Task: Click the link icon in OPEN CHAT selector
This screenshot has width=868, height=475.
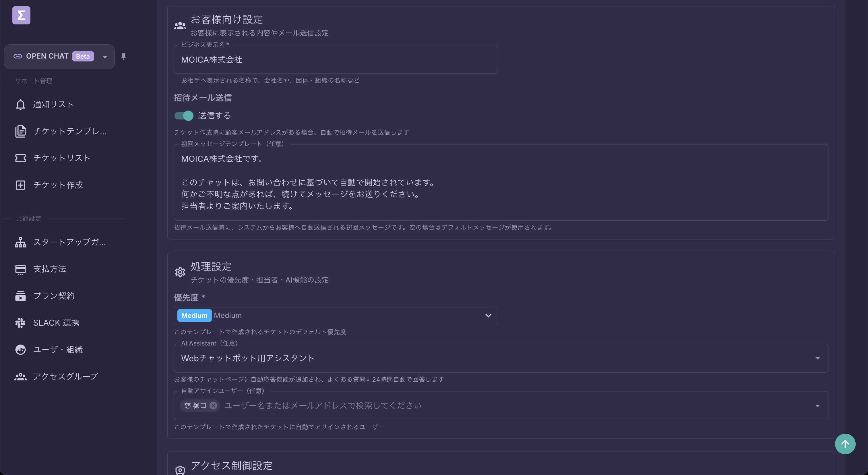Action: click(x=18, y=56)
